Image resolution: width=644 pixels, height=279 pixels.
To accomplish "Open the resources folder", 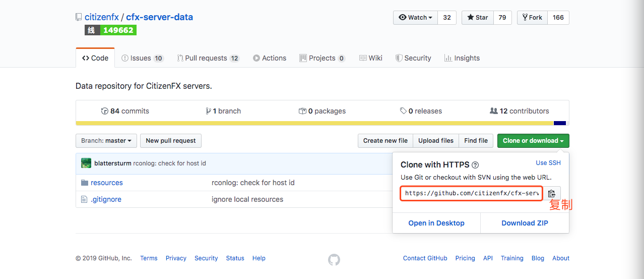I will click(x=106, y=183).
